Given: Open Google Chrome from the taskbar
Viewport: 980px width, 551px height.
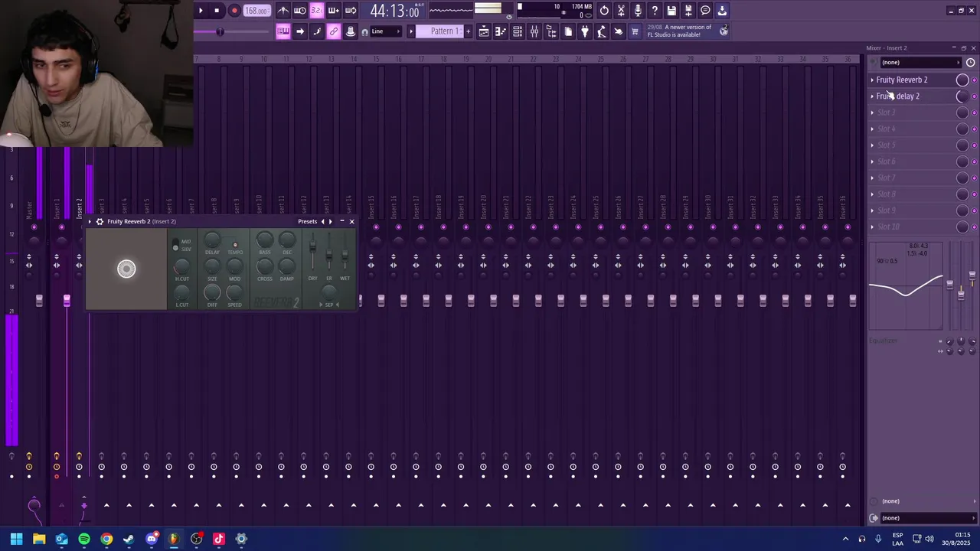Looking at the screenshot, I should [106, 539].
